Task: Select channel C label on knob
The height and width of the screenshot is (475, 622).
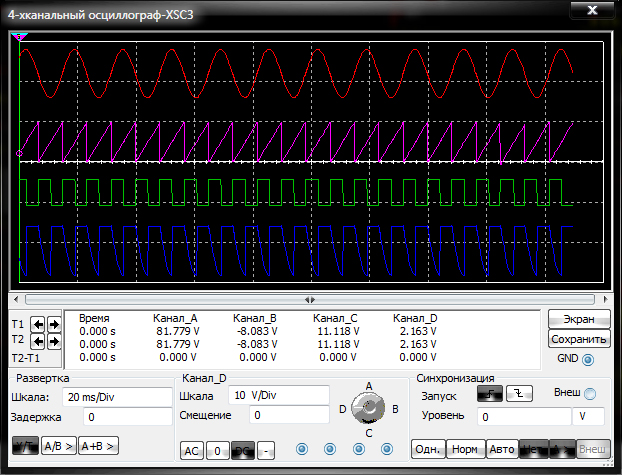Action: point(369,433)
